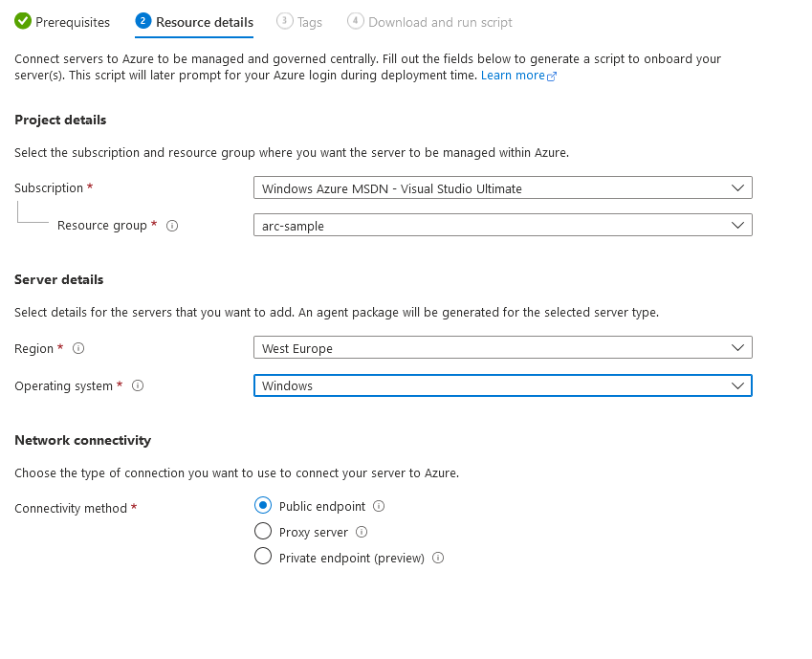Click the info icon next to Public endpoint
The height and width of the screenshot is (659, 812).
coord(379,506)
